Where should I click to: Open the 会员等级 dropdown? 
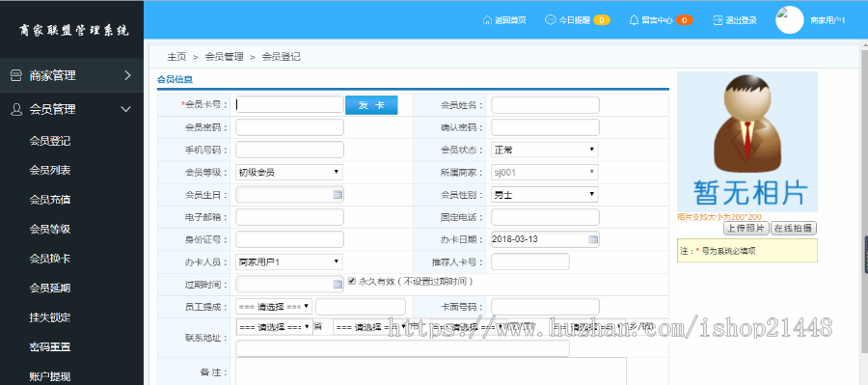click(x=289, y=173)
